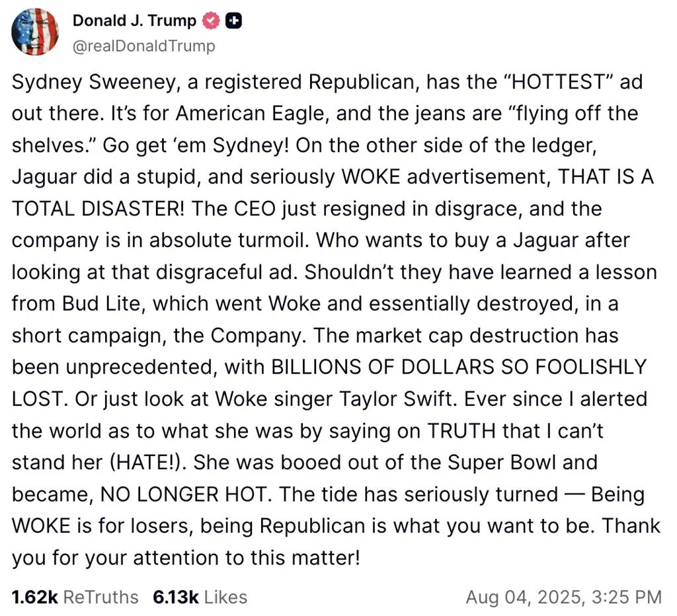
Task: Click the verification seal next to the name
Action: pos(210,20)
